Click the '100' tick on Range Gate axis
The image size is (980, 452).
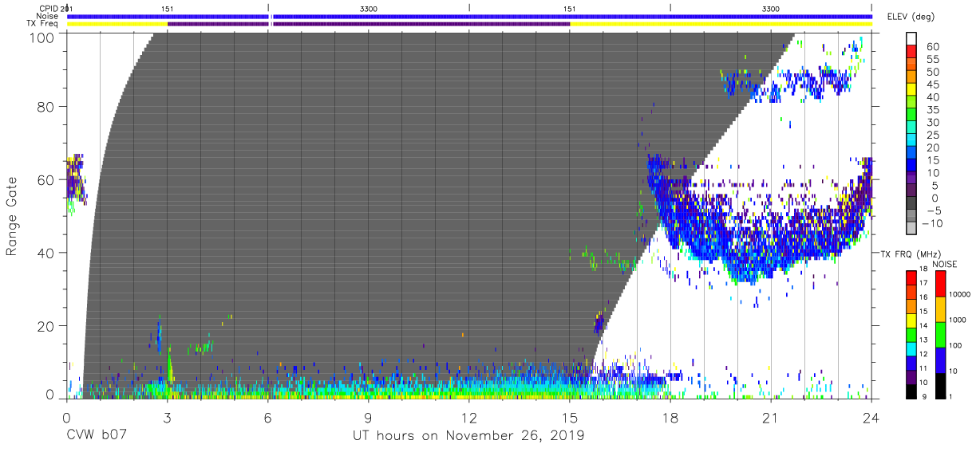41,37
